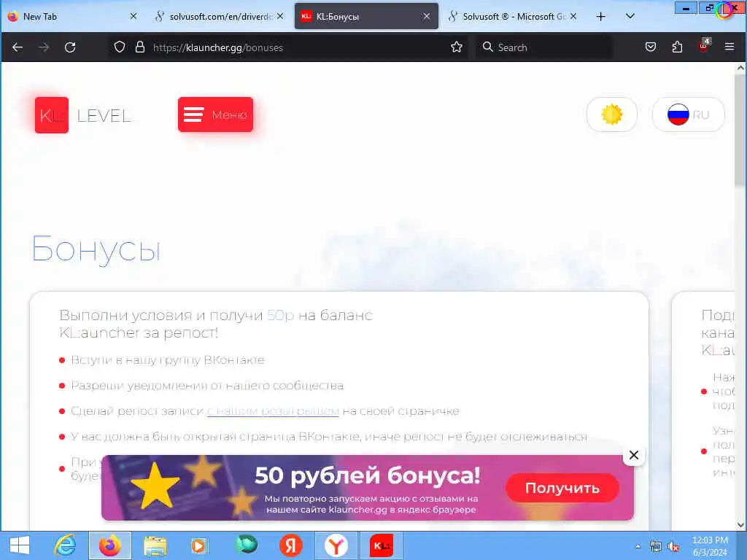The height and width of the screenshot is (560, 747).
Task: Click the page vertical scrollbar thumb
Action: tap(740, 131)
